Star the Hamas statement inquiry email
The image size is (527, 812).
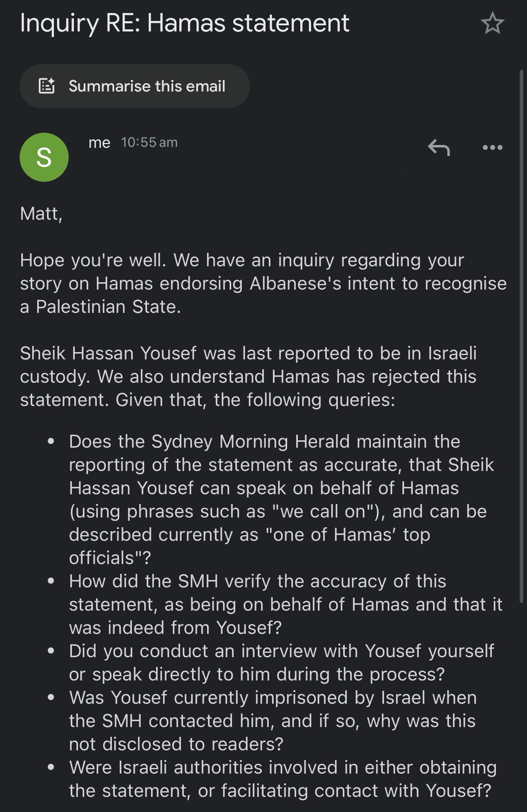492,23
